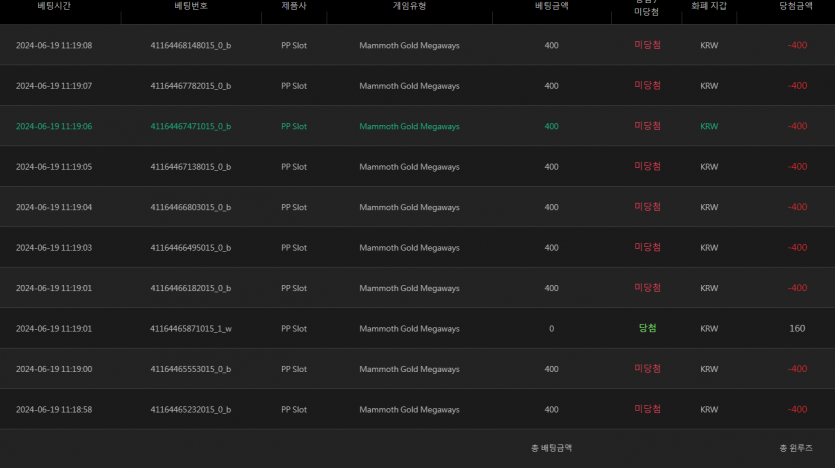This screenshot has height=468, width=835.
Task: Click the 화폐 지갑 column header
Action: (709, 6)
